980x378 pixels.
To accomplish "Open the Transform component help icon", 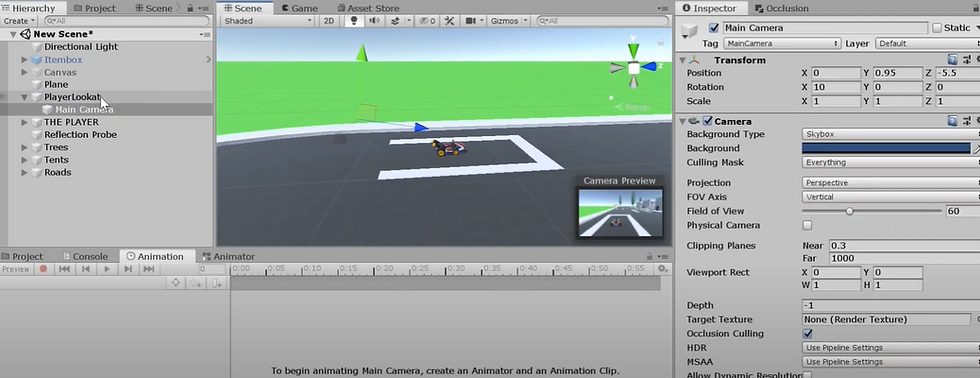I will [x=952, y=60].
